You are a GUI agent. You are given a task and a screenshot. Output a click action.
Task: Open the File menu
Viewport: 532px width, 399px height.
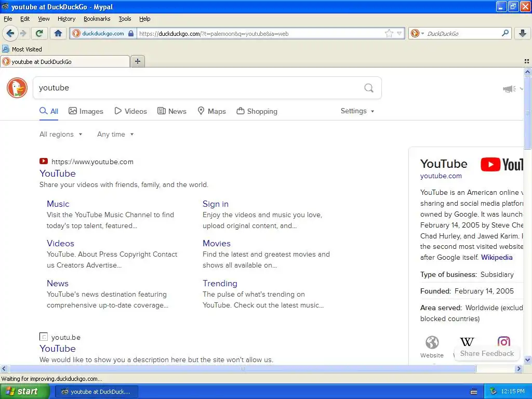(x=8, y=19)
